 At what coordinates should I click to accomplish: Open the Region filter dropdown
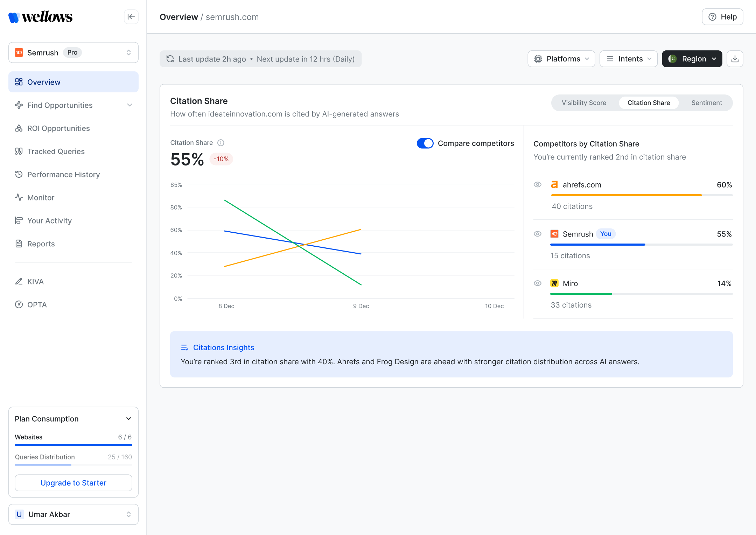pyautogui.click(x=692, y=59)
